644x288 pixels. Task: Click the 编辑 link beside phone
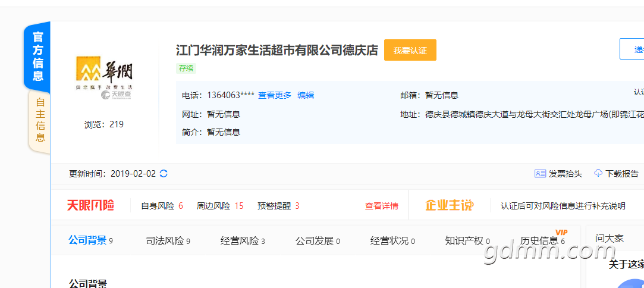(x=306, y=95)
